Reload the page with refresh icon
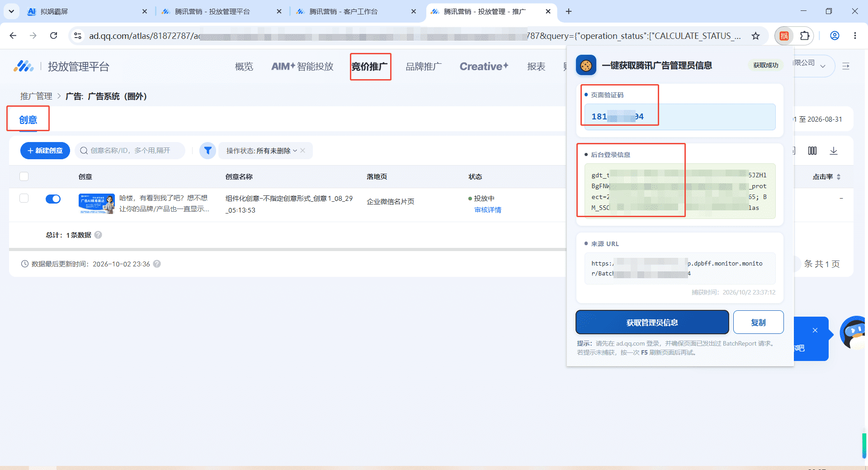 click(53, 36)
